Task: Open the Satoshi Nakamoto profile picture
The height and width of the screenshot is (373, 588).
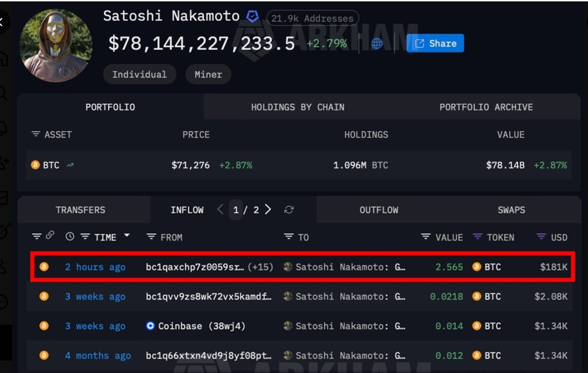Action: point(56,46)
